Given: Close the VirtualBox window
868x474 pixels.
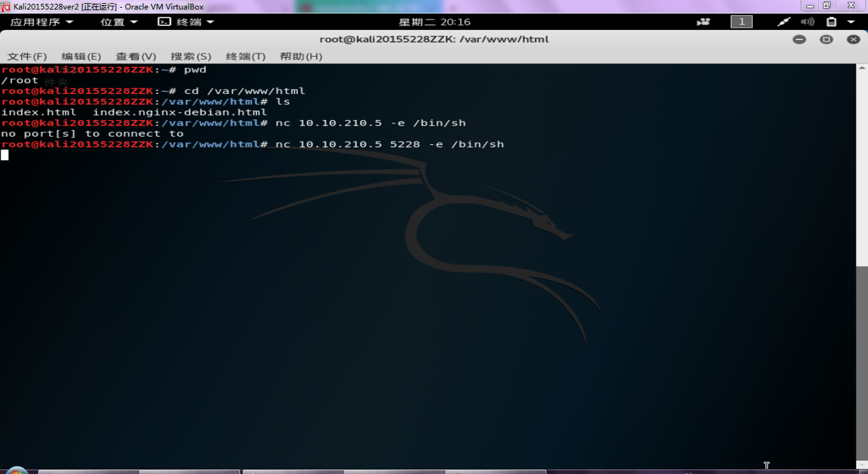Looking at the screenshot, I should [850, 5].
